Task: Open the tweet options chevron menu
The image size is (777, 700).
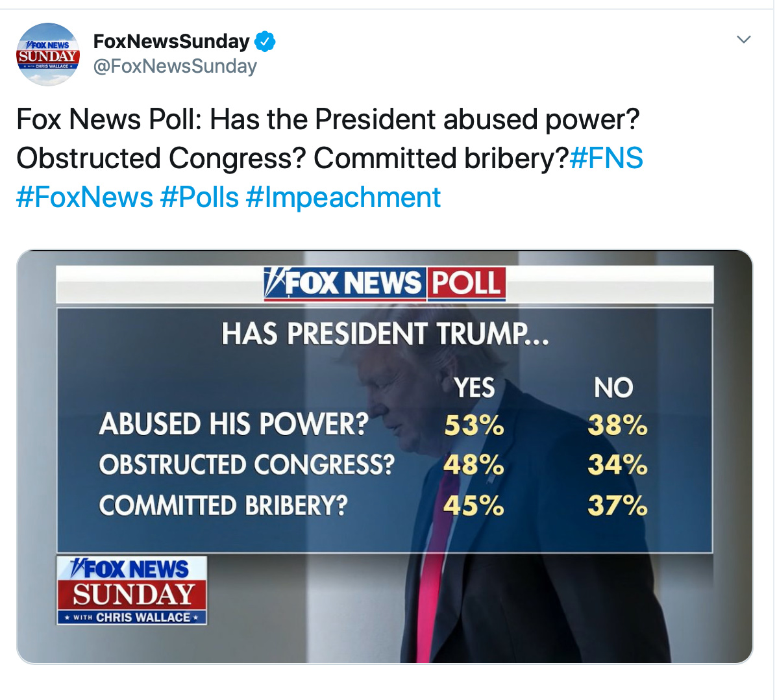Action: coord(744,40)
